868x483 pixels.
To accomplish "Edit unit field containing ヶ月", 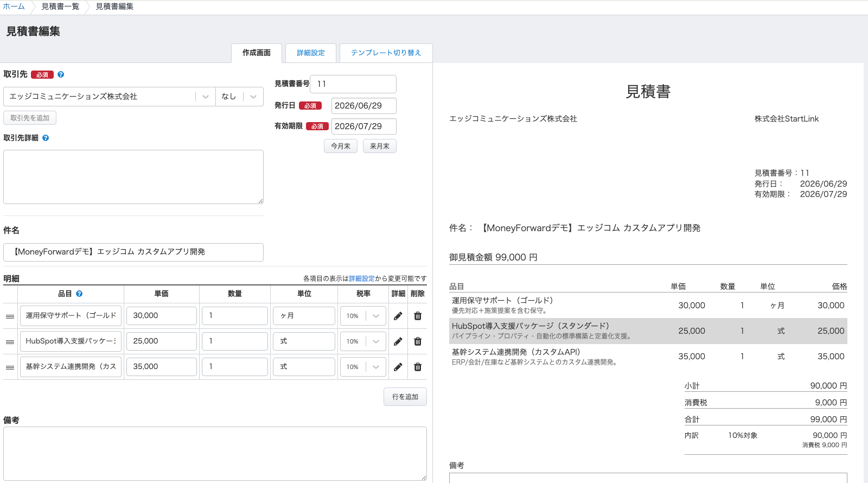I will pyautogui.click(x=304, y=316).
